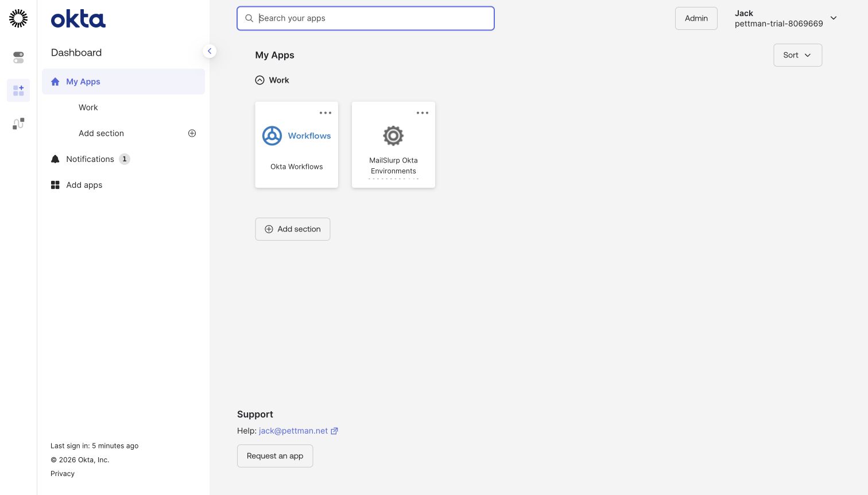868x495 pixels.
Task: Click the My Apps page heading
Action: coord(274,55)
